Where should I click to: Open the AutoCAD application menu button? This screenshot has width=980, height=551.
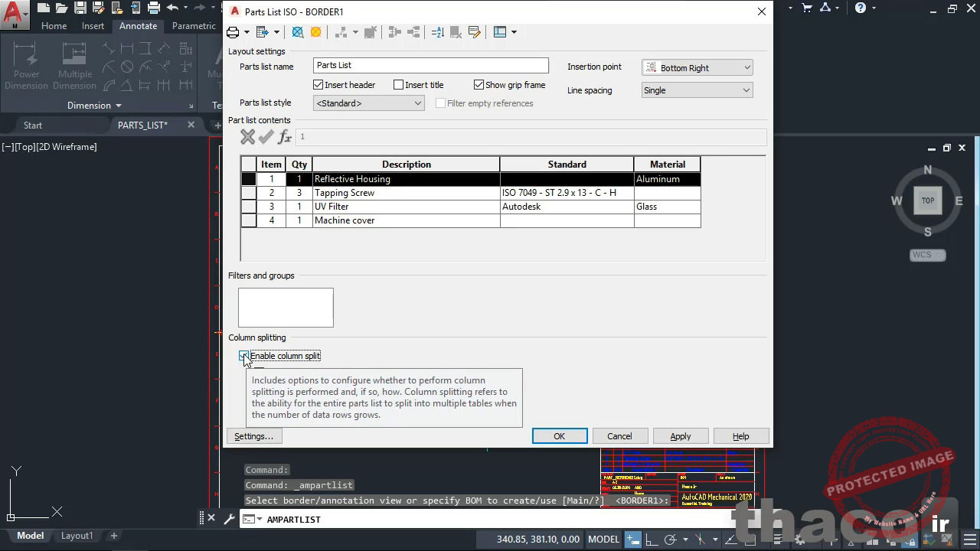pos(15,14)
